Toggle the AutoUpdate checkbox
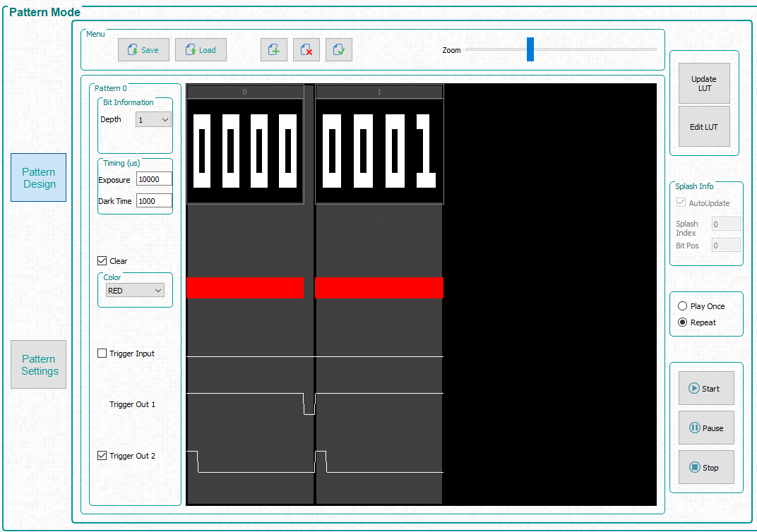 (681, 202)
